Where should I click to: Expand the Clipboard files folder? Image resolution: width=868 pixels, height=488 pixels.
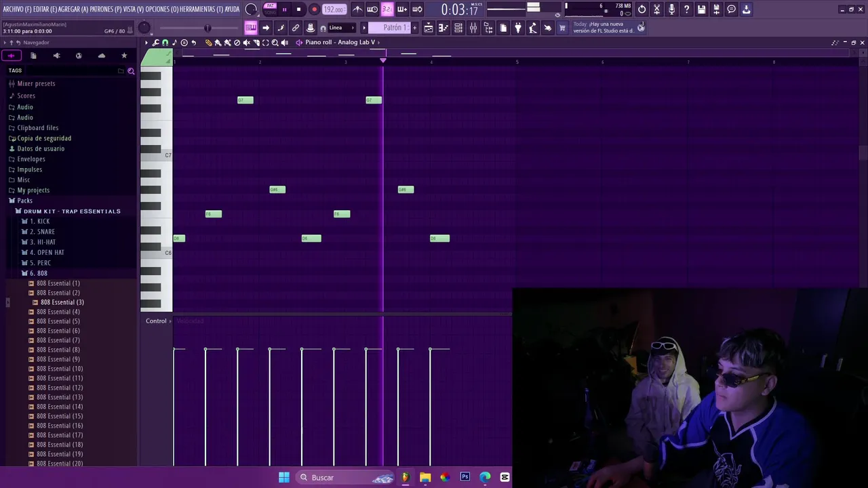[x=37, y=127]
